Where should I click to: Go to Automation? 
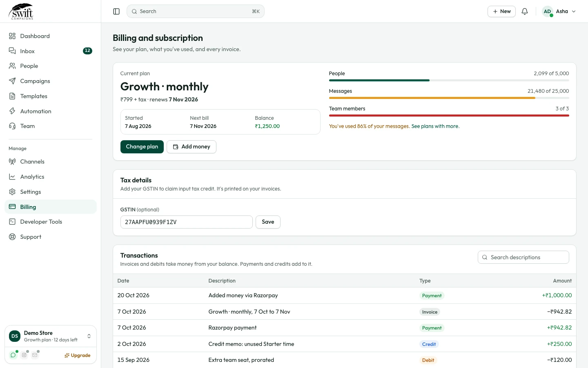tap(51, 111)
